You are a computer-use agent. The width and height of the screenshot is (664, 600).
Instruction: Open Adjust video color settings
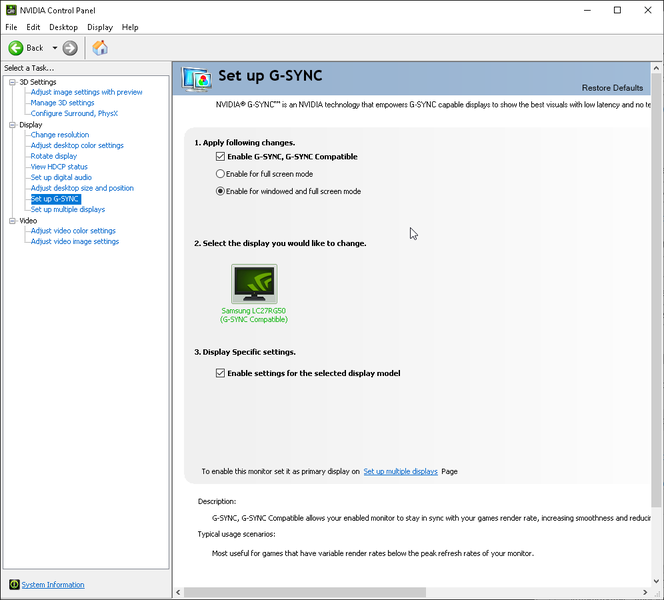coord(73,231)
